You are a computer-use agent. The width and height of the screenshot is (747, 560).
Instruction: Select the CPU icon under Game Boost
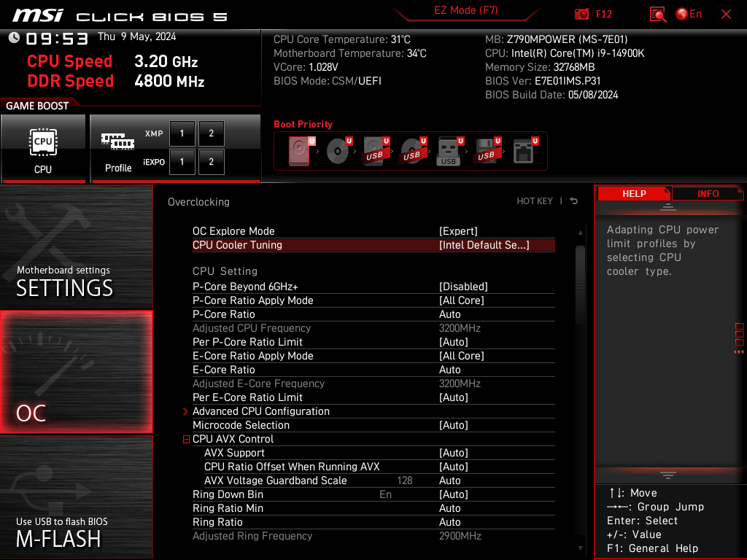tap(44, 142)
